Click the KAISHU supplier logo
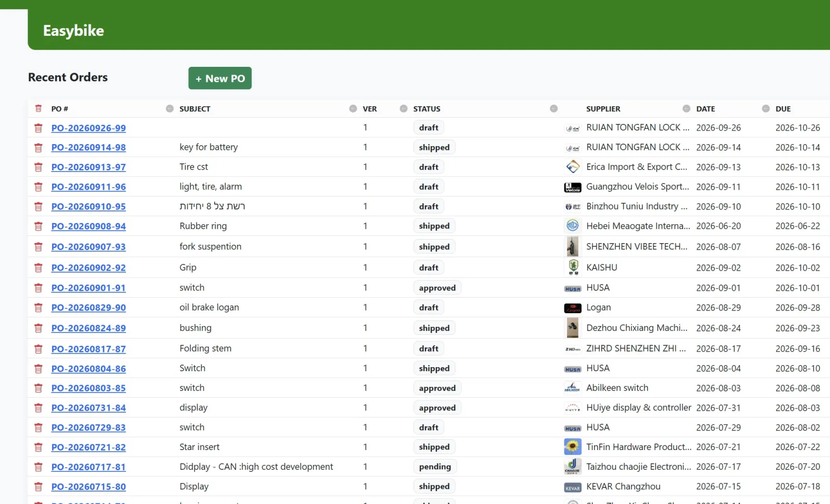The width and height of the screenshot is (830, 504). click(x=573, y=267)
